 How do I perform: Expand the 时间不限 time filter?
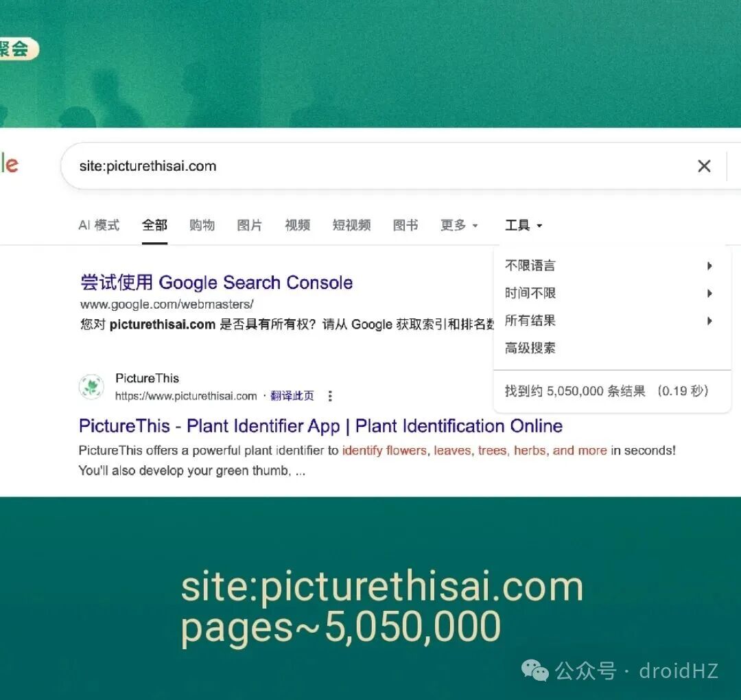(609, 293)
